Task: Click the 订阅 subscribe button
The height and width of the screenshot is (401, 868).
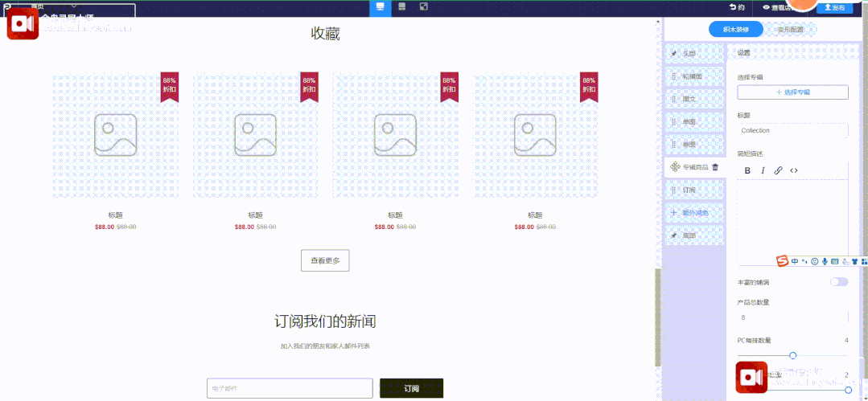Action: click(411, 388)
